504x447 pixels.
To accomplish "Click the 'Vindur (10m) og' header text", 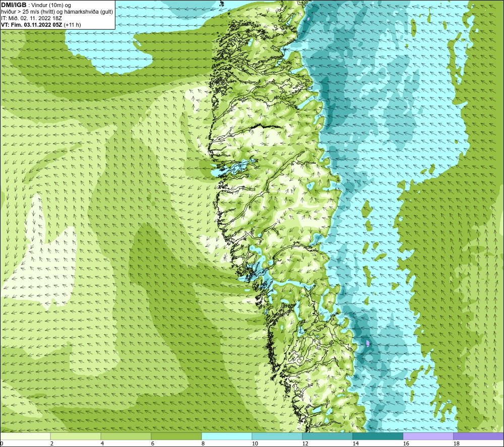I will 51,6.
